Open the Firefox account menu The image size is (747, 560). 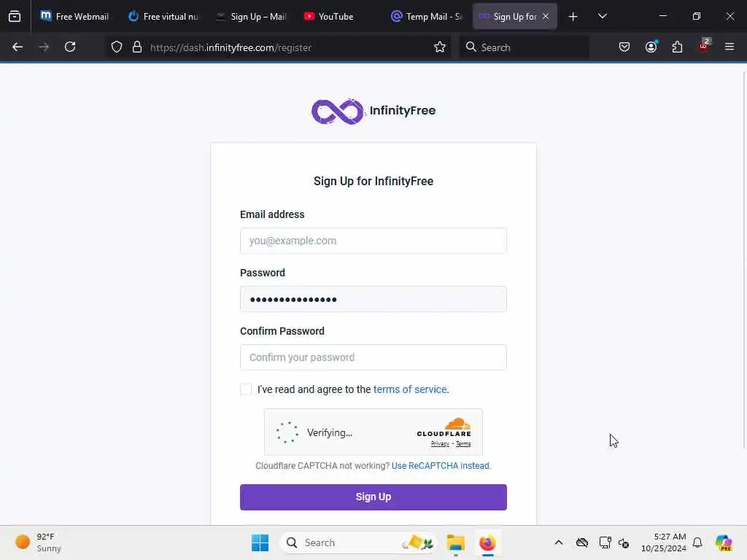(x=651, y=47)
